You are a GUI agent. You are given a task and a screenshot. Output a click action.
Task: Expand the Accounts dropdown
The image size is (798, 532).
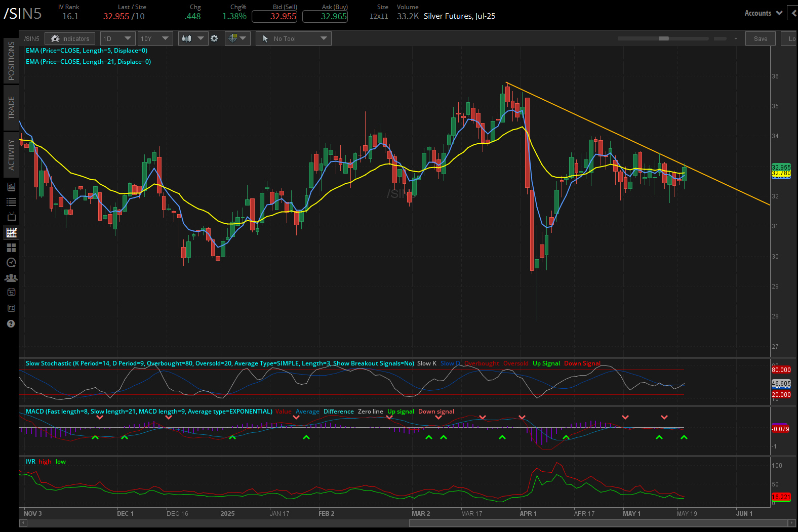[x=763, y=13]
